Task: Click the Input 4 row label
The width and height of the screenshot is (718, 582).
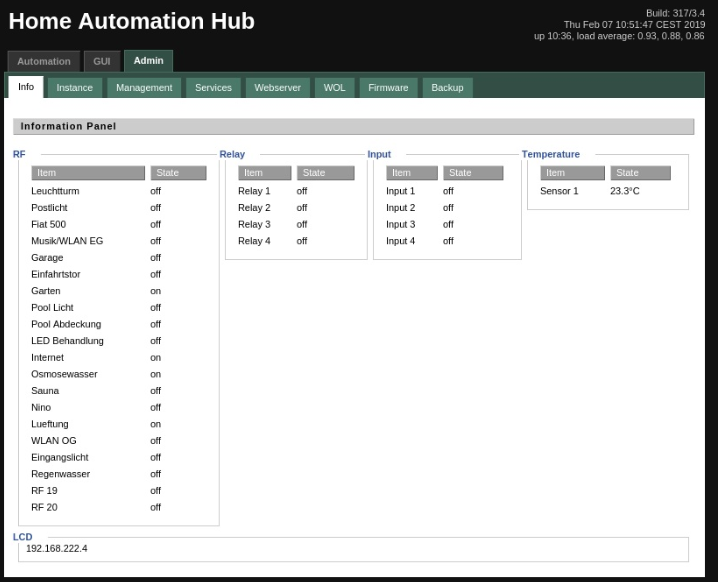Action: tap(400, 241)
